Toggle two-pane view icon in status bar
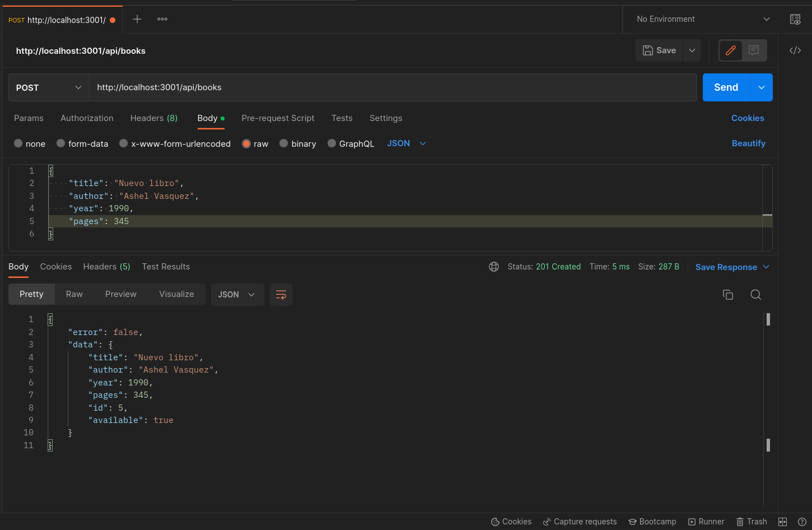The height and width of the screenshot is (530, 812). tap(782, 522)
